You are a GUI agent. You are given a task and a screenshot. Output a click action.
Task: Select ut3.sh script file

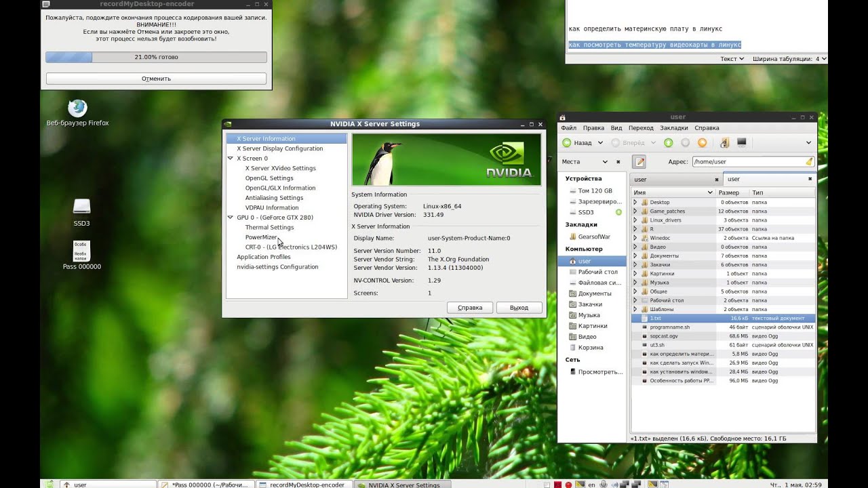(x=723, y=345)
